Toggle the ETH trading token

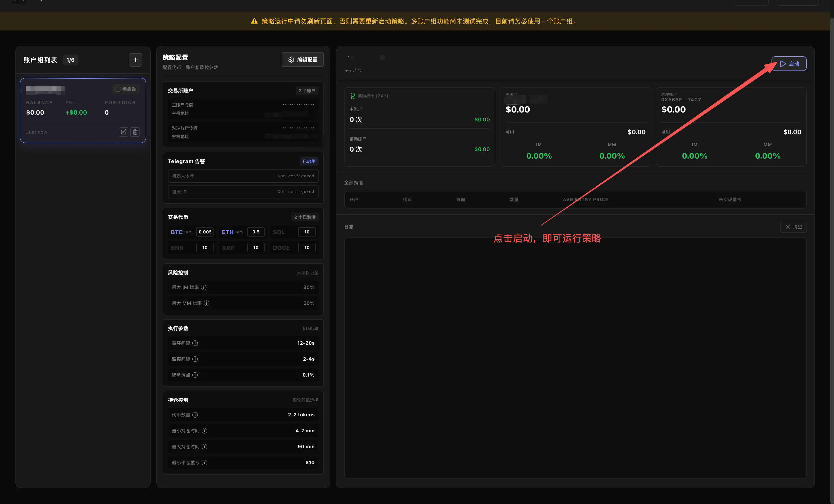[228, 232]
